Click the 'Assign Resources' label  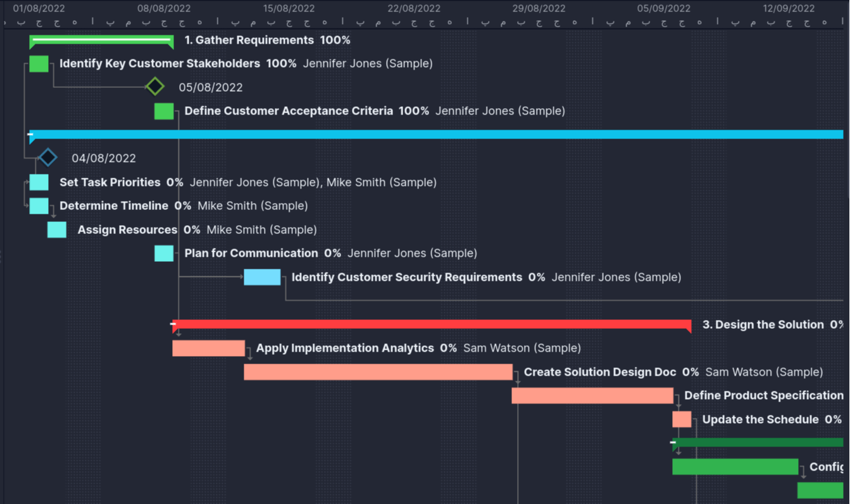point(127,230)
